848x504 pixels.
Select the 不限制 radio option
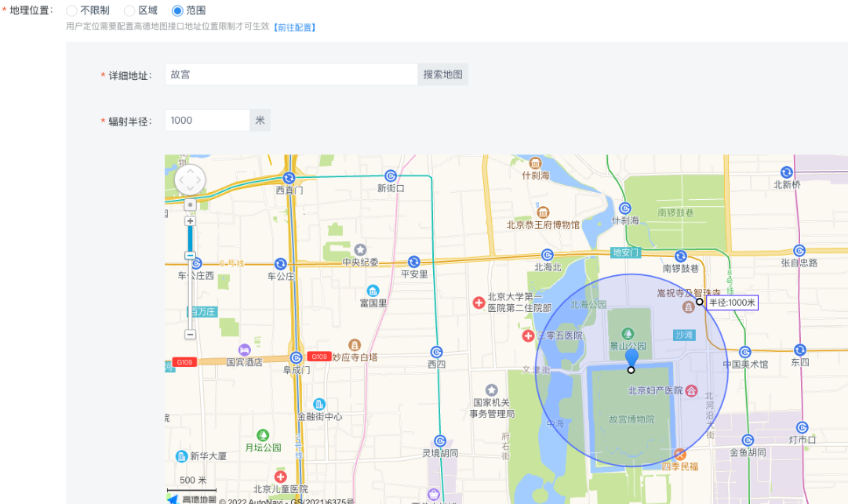pos(72,11)
